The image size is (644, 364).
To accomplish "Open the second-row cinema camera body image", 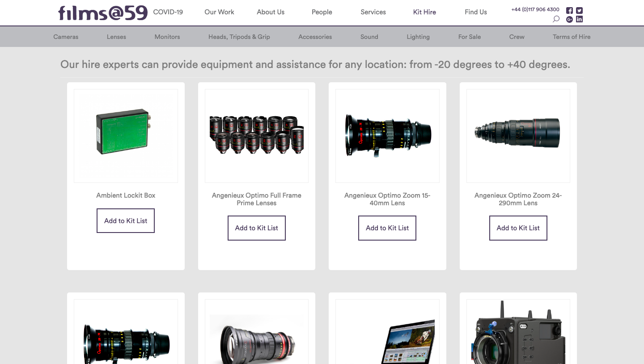I will point(518,332).
